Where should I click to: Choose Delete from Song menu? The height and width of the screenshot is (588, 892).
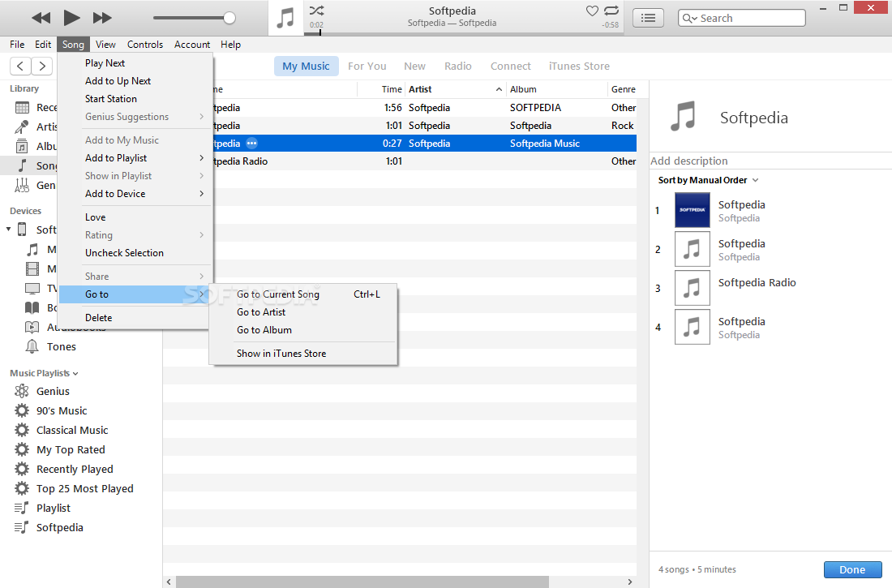click(x=135, y=318)
